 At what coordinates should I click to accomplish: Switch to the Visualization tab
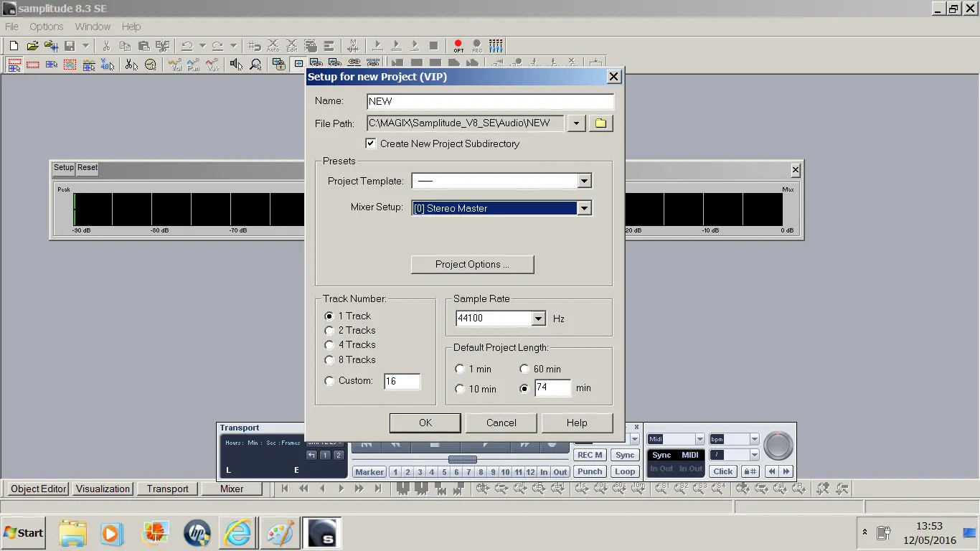click(x=103, y=489)
